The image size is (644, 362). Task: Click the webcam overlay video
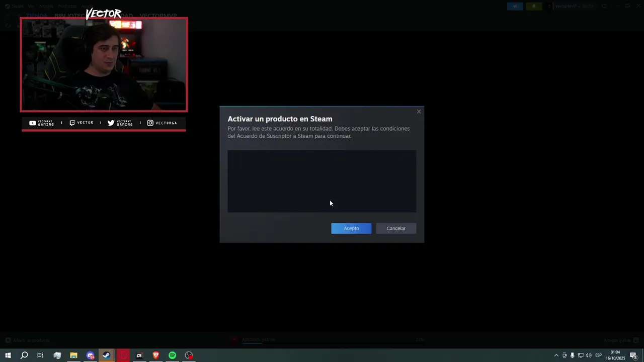click(x=104, y=64)
